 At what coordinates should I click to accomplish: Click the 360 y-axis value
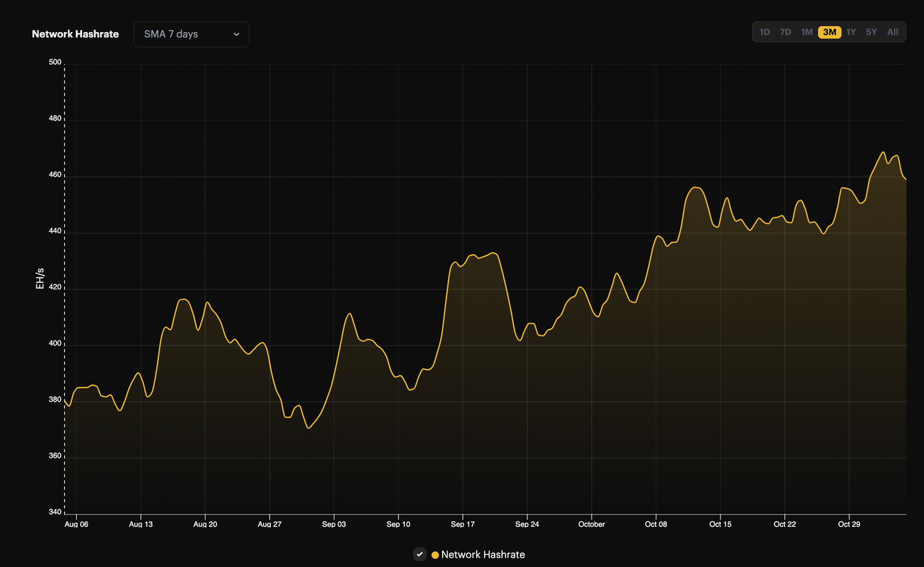tap(55, 456)
